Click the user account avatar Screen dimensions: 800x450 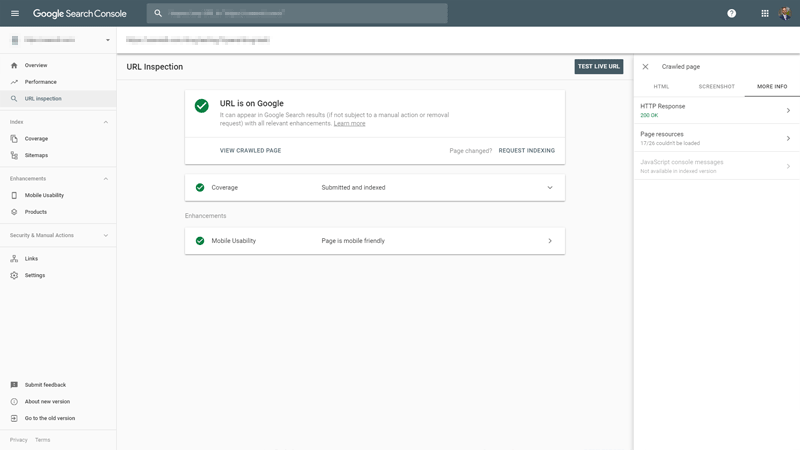(x=787, y=13)
